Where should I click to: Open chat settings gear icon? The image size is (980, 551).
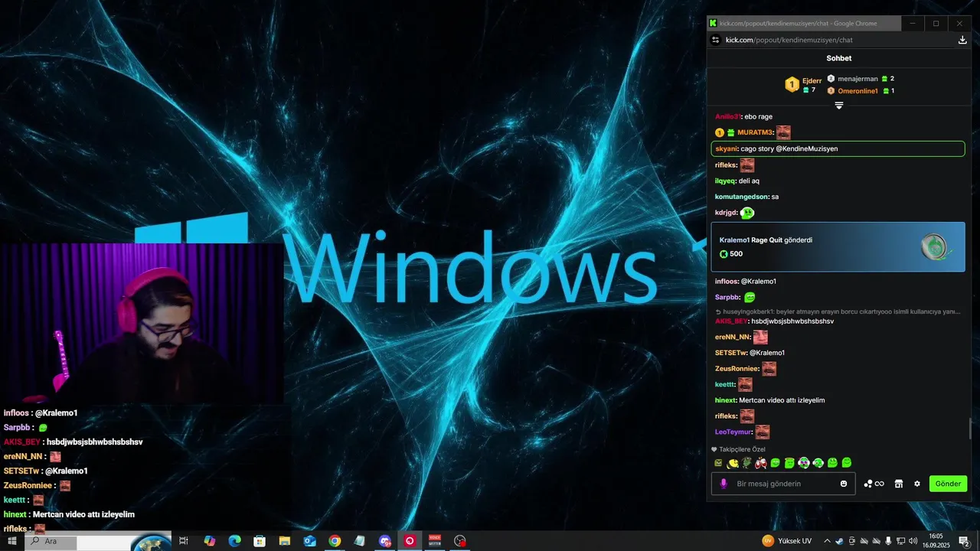(917, 484)
